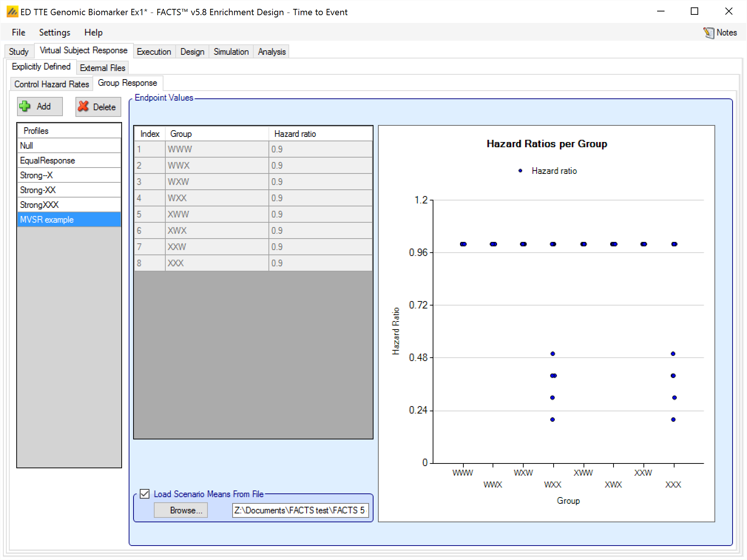
Task: Open the Settings menu
Action: (x=54, y=33)
